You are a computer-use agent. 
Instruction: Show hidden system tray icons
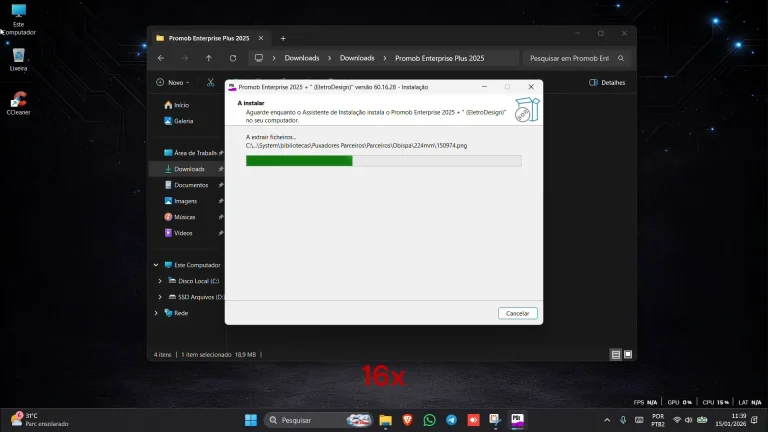pos(607,420)
